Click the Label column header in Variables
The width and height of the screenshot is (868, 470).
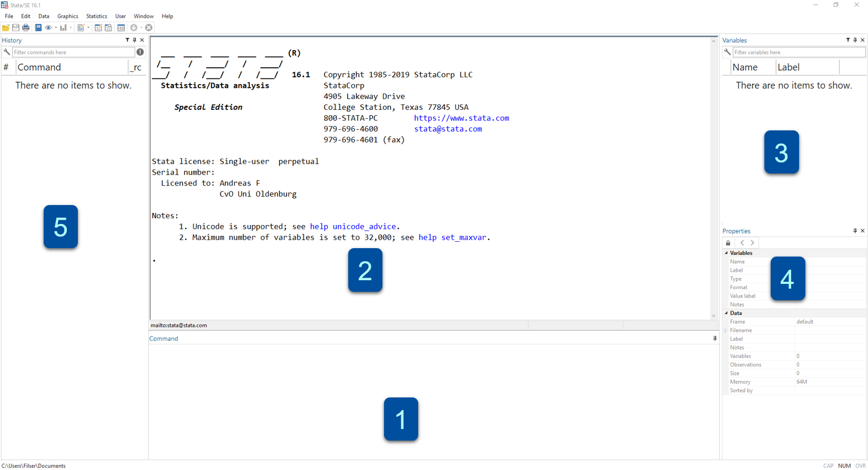coord(808,67)
